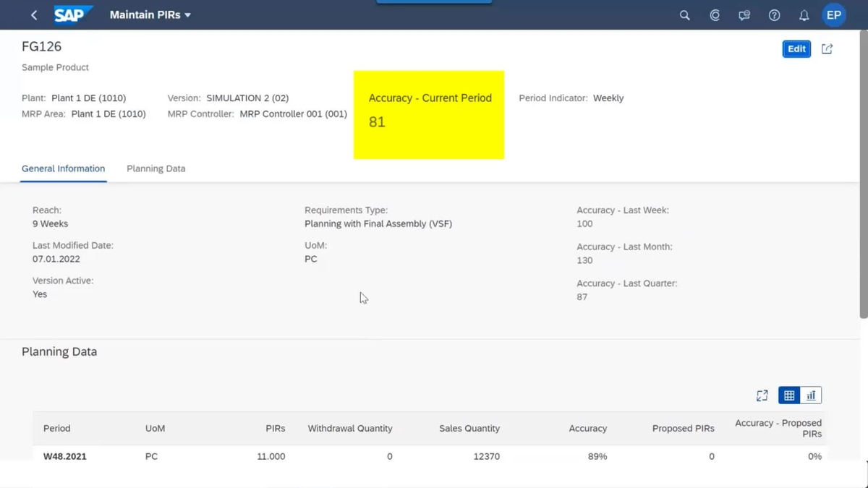Select the Period column header

coord(56,428)
